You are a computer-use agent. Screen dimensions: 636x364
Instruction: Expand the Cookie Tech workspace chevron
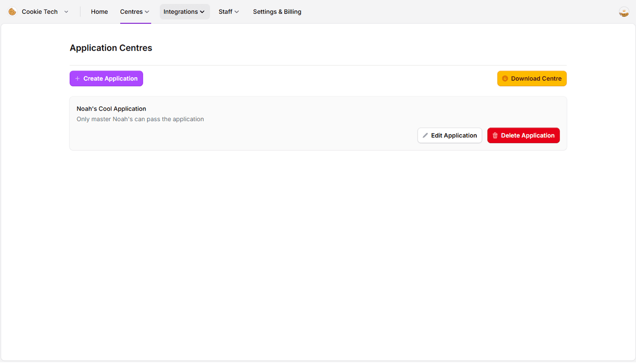(x=66, y=12)
